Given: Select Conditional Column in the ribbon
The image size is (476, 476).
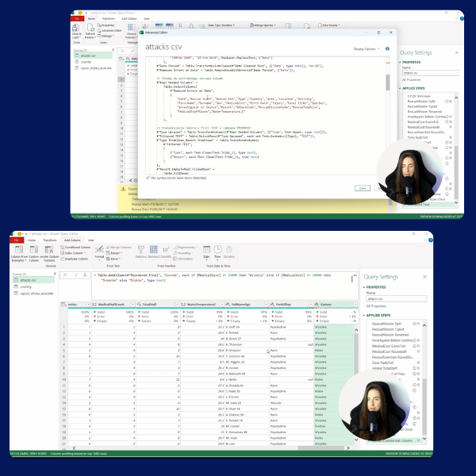Looking at the screenshot, I should click(x=79, y=247).
